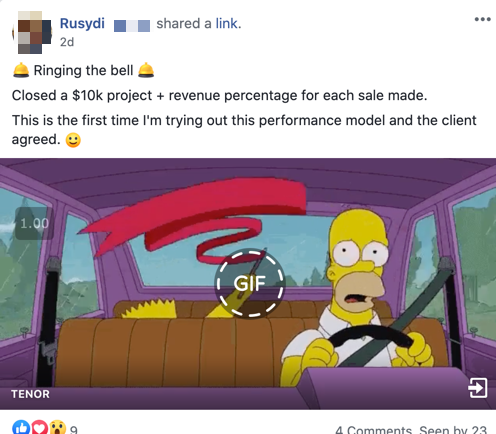Click the bell emoji after "Ringing the bell"
The height and width of the screenshot is (434, 496).
(x=146, y=70)
